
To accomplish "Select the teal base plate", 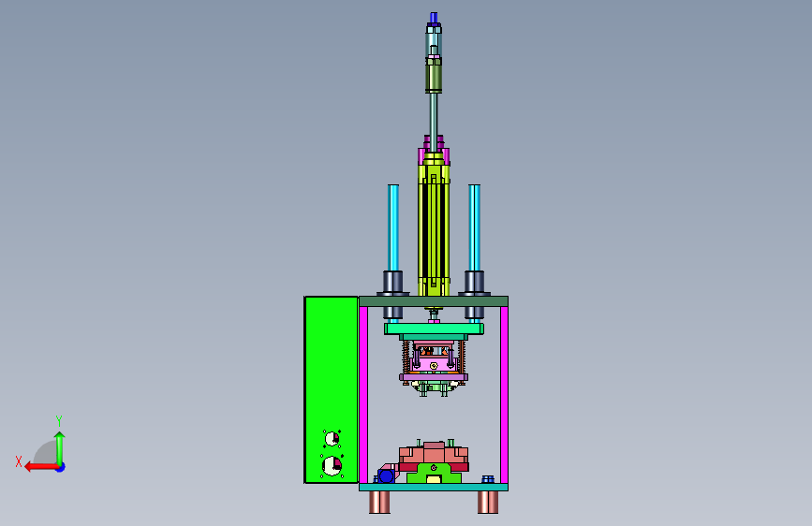I will [434, 488].
